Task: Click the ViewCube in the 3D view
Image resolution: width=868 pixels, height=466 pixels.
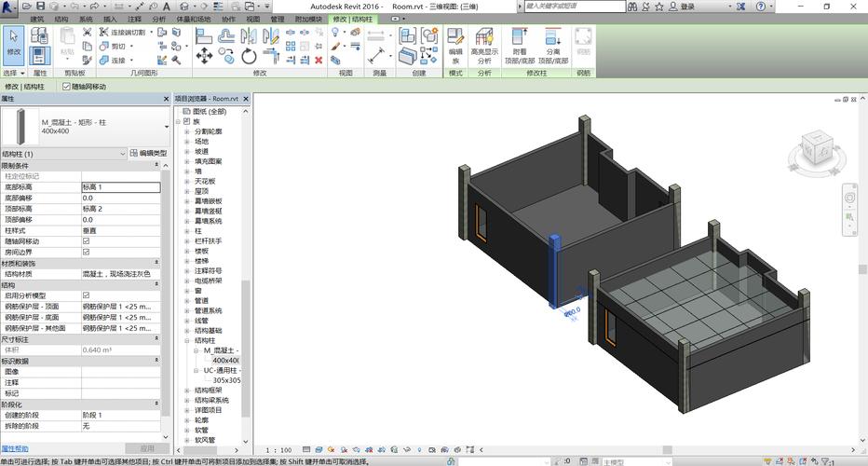Action: click(817, 148)
